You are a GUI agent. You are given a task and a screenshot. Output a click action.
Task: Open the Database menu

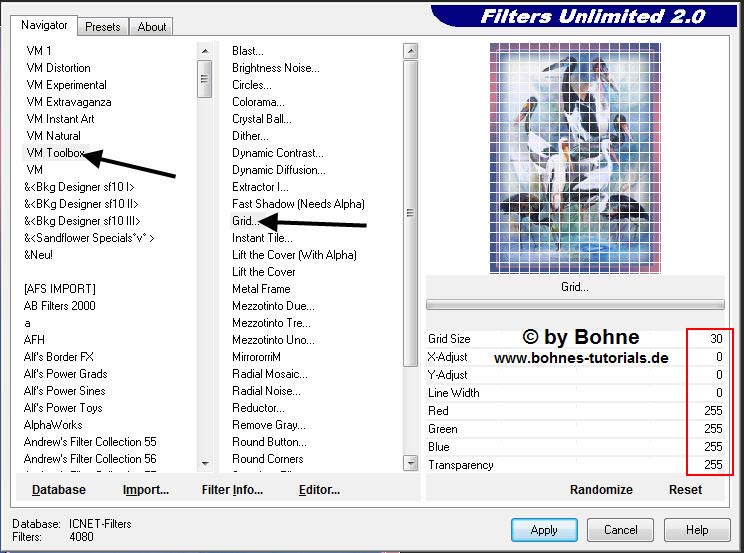(59, 490)
